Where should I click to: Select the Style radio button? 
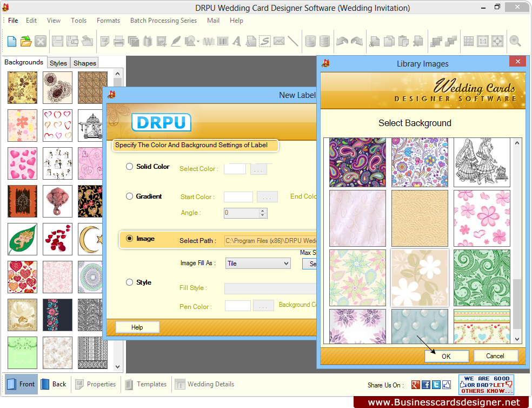tap(129, 282)
